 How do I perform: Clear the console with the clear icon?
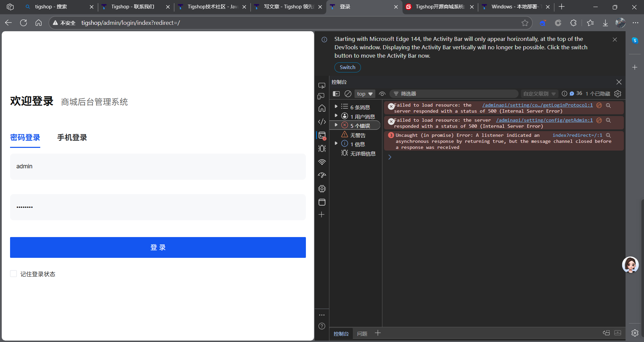pos(348,94)
